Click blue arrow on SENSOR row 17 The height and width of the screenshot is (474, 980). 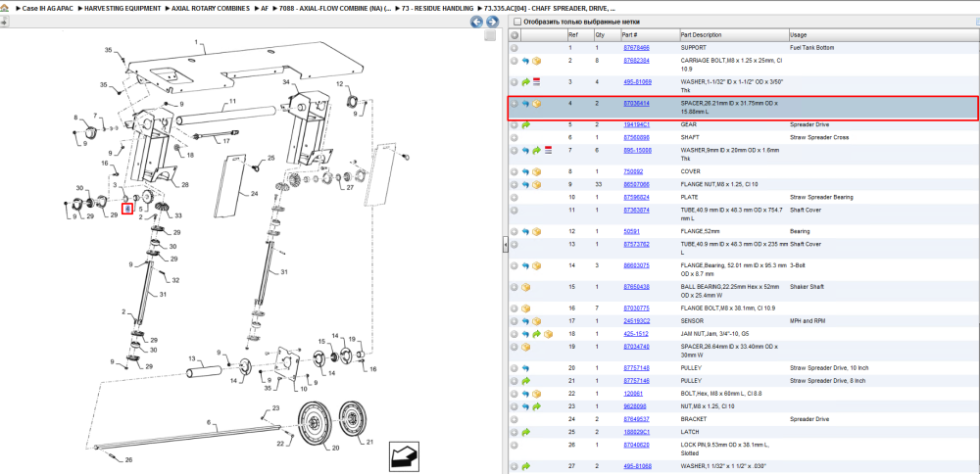[x=525, y=321]
